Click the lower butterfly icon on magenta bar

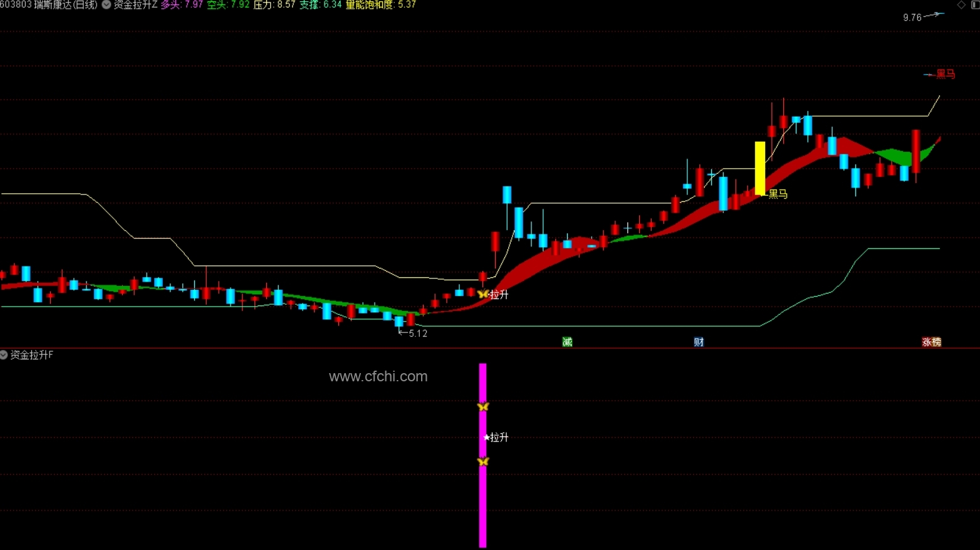click(482, 462)
